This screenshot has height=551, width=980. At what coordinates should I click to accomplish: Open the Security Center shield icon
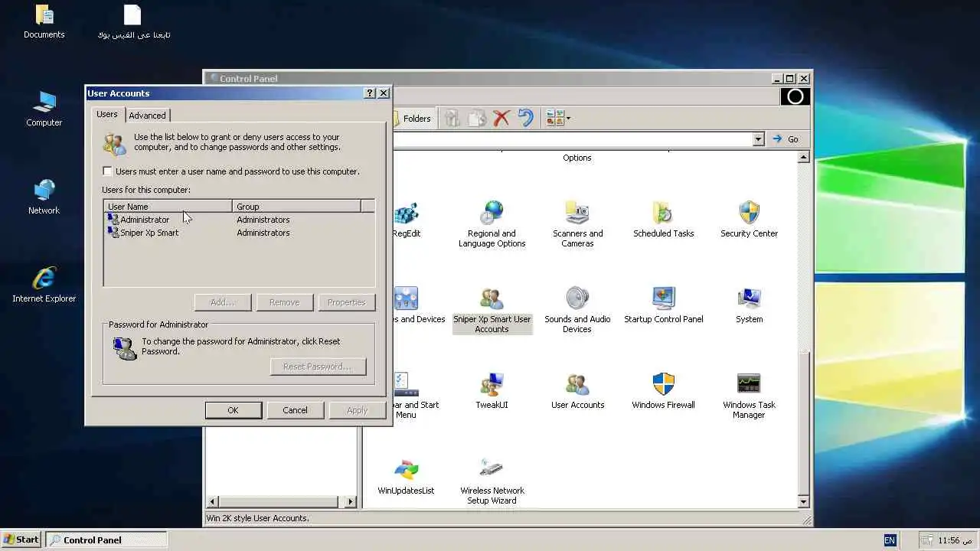pos(749,220)
